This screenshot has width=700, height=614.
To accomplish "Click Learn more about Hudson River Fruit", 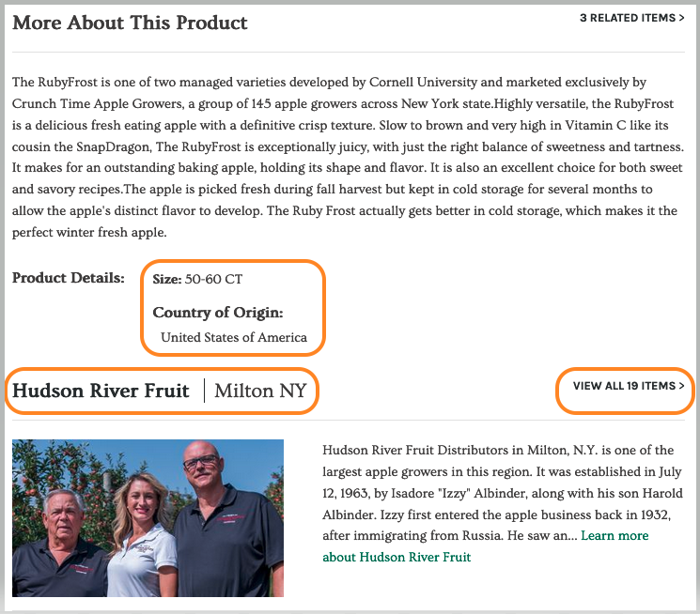I will point(486,546).
